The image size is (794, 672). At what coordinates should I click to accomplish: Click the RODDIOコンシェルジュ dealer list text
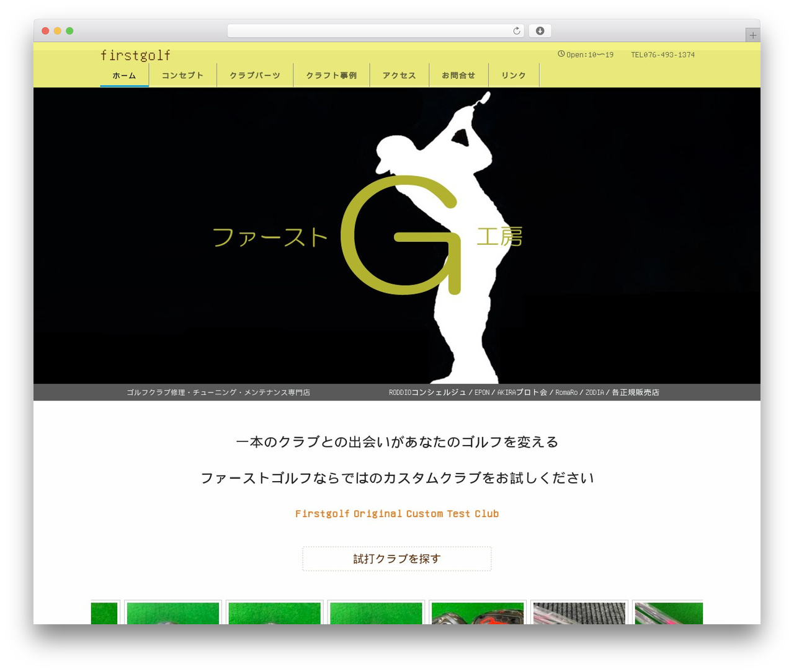pyautogui.click(x=524, y=392)
